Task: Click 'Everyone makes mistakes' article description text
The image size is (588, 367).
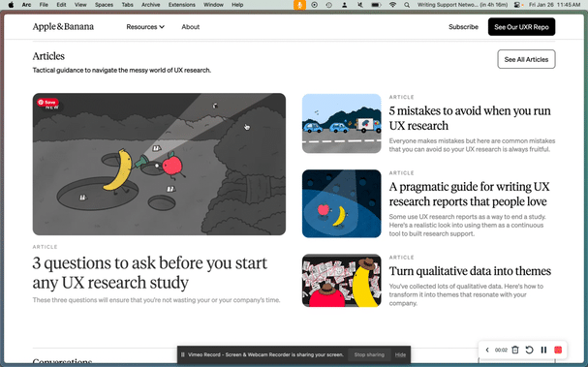Action: [472, 145]
